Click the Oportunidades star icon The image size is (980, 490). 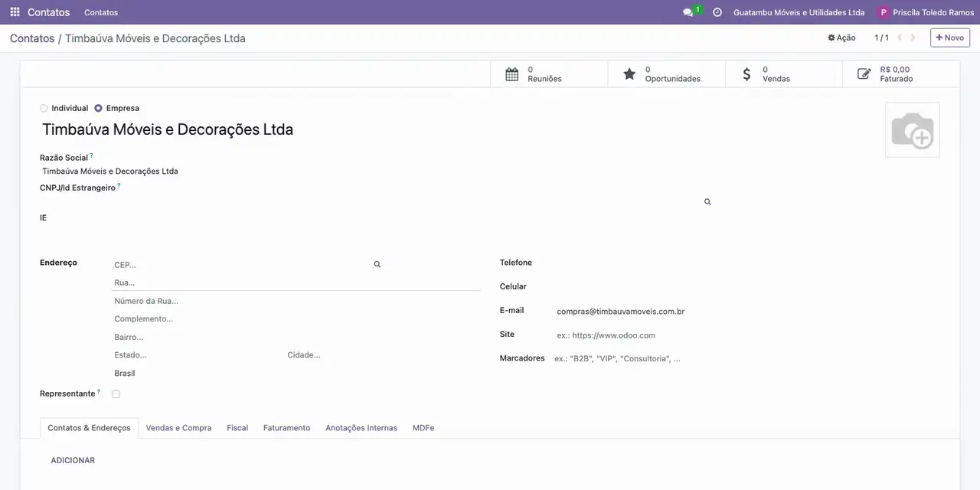tap(629, 74)
